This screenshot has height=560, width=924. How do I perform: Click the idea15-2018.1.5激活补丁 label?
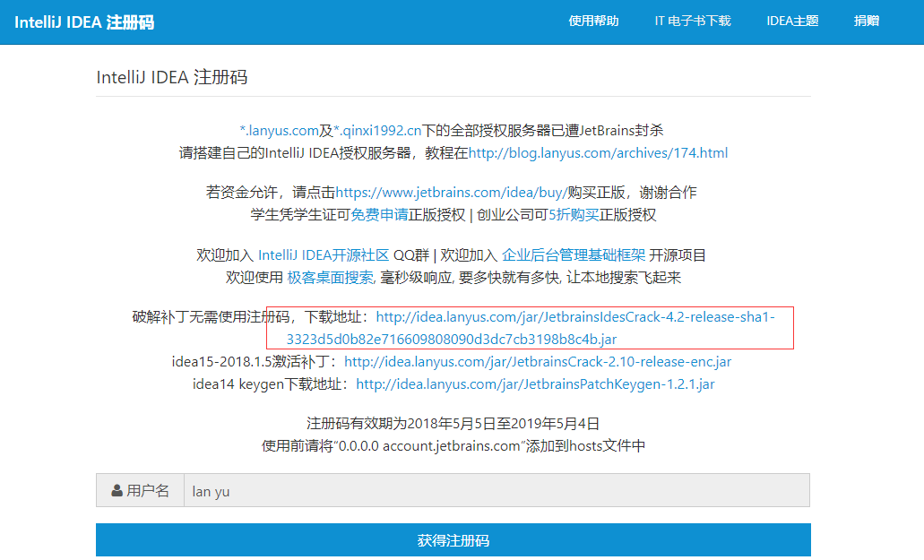pos(252,362)
